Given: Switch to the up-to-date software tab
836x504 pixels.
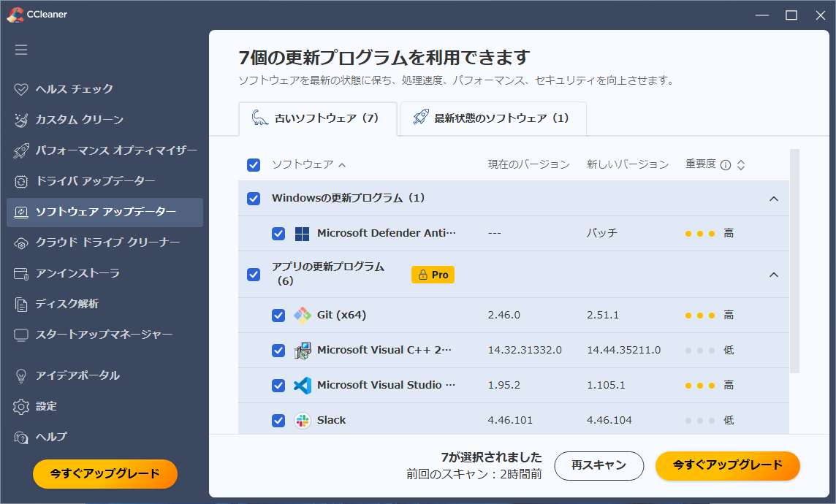Looking at the screenshot, I should click(493, 118).
